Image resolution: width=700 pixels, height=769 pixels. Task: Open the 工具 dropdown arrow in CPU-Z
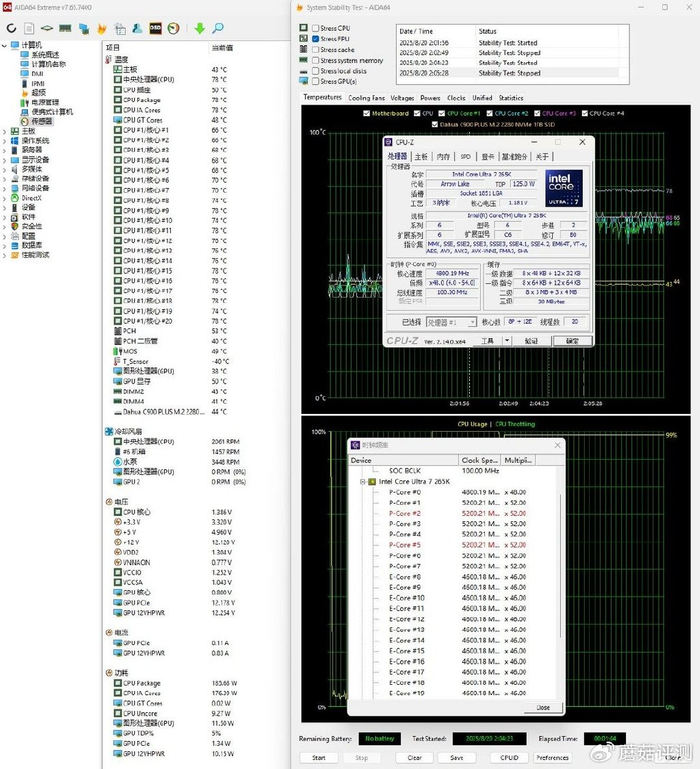tap(507, 340)
